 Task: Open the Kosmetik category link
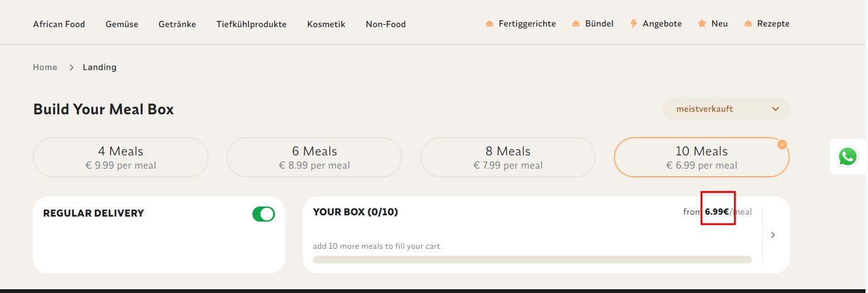326,24
